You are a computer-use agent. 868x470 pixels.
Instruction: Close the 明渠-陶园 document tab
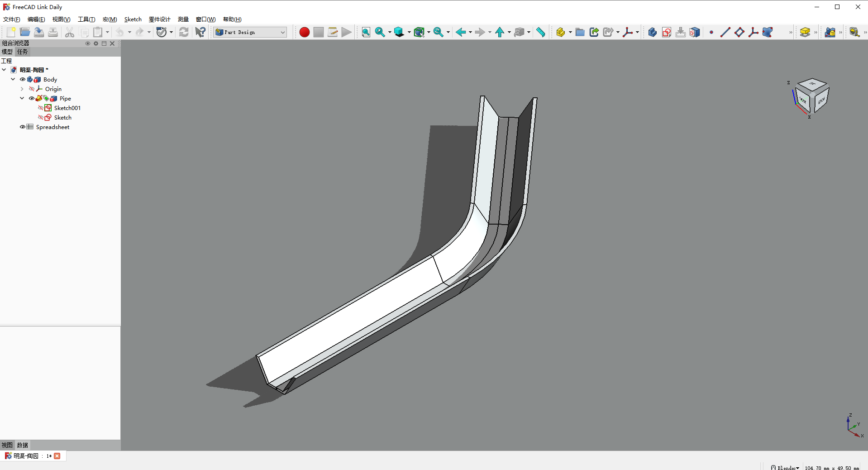pyautogui.click(x=57, y=456)
